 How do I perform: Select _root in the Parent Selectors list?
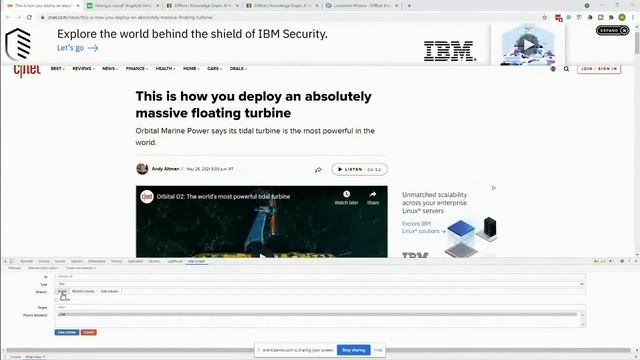pyautogui.click(x=317, y=314)
